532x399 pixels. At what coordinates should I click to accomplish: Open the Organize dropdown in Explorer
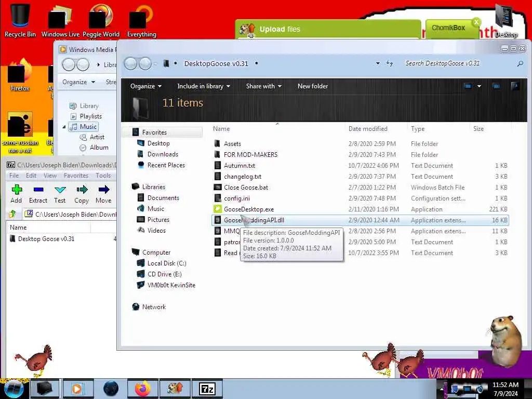click(x=146, y=86)
